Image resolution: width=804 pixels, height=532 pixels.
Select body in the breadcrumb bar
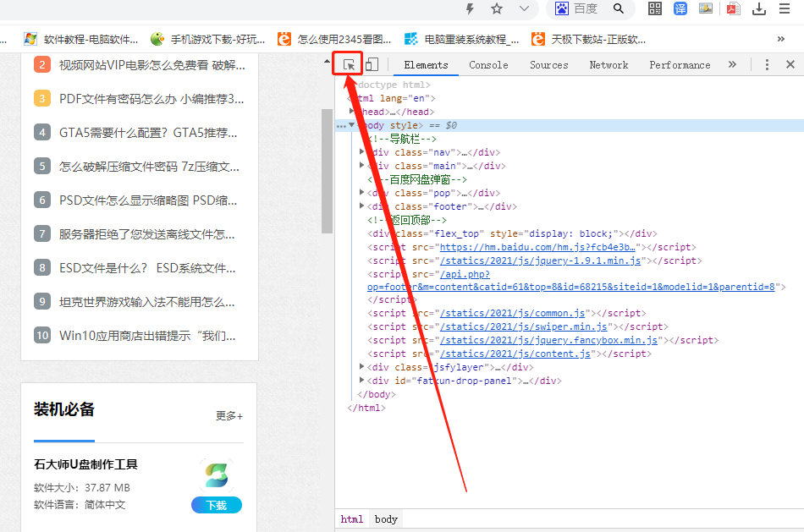click(386, 519)
